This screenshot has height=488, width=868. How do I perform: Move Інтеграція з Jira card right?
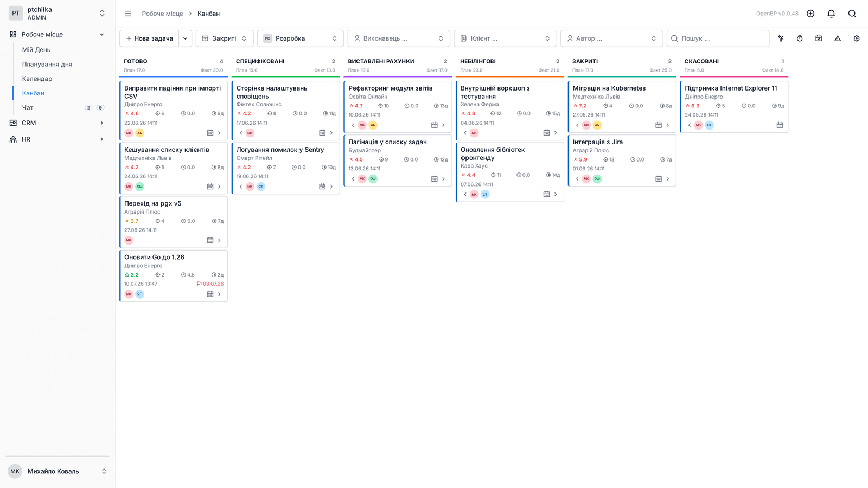(668, 179)
